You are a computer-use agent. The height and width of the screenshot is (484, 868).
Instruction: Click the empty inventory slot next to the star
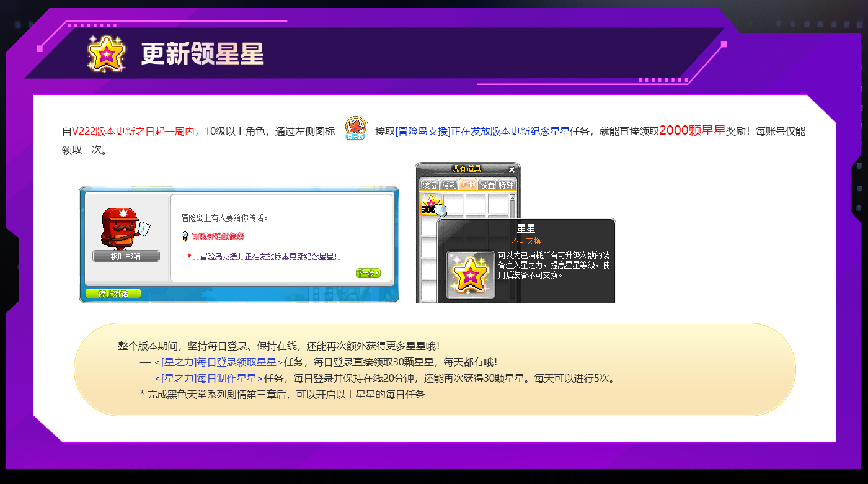tap(453, 204)
